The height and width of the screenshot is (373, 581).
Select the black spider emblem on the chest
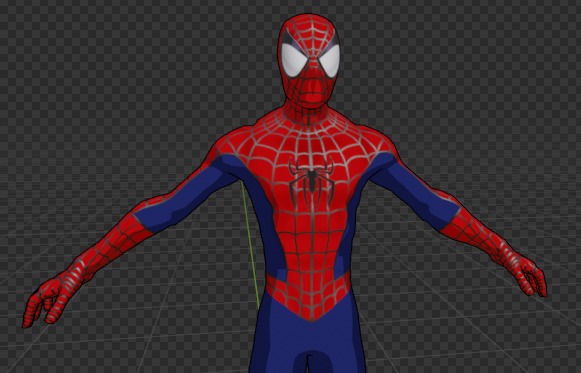coord(312,183)
